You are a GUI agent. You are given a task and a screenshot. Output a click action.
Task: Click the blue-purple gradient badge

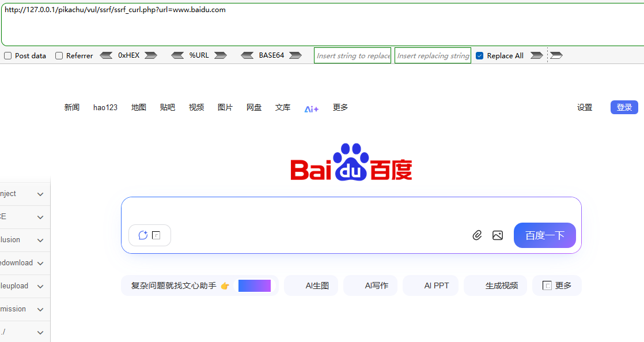coord(255,285)
